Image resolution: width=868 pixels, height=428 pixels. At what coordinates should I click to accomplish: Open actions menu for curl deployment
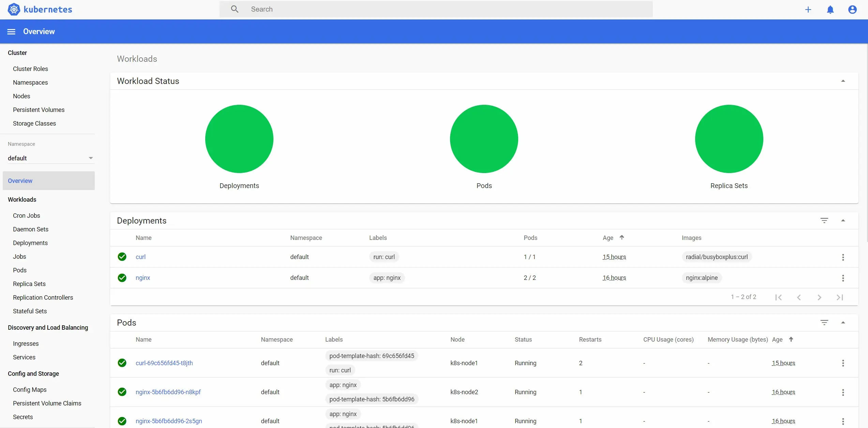click(843, 257)
